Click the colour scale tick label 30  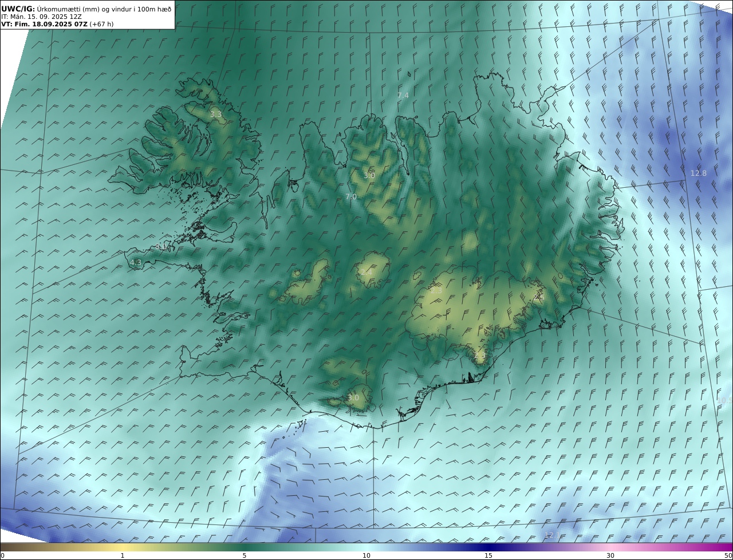610,555
